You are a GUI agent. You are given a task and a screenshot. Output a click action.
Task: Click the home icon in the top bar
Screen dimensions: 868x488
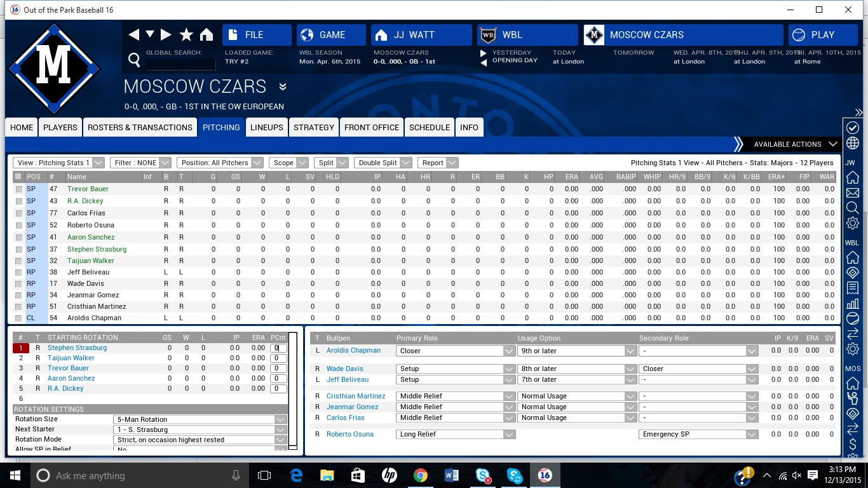[207, 34]
